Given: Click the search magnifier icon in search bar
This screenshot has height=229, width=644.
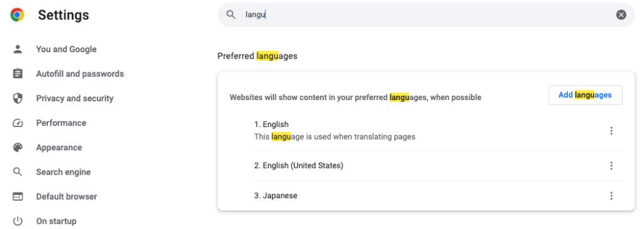Looking at the screenshot, I should [x=231, y=15].
